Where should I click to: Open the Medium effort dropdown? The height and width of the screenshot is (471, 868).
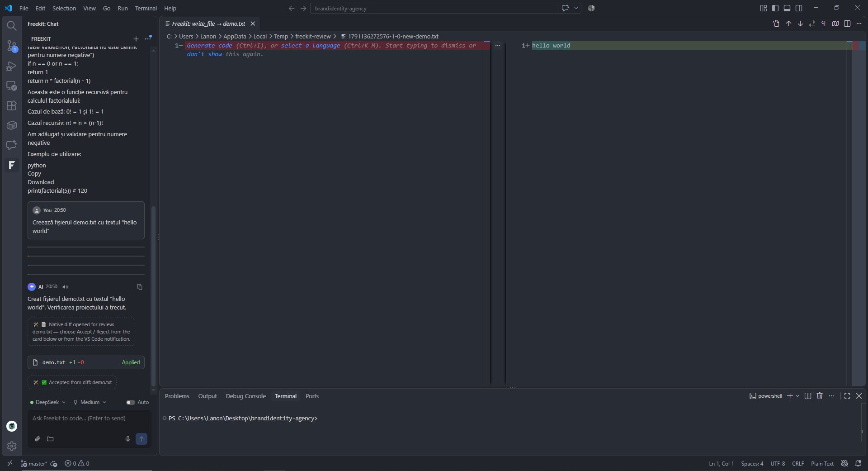(x=90, y=402)
